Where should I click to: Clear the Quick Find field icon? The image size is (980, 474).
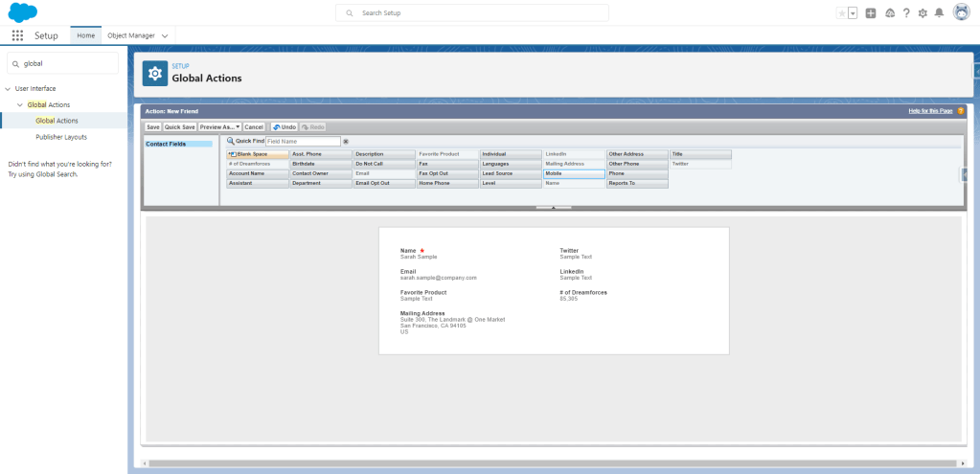pyautogui.click(x=346, y=141)
